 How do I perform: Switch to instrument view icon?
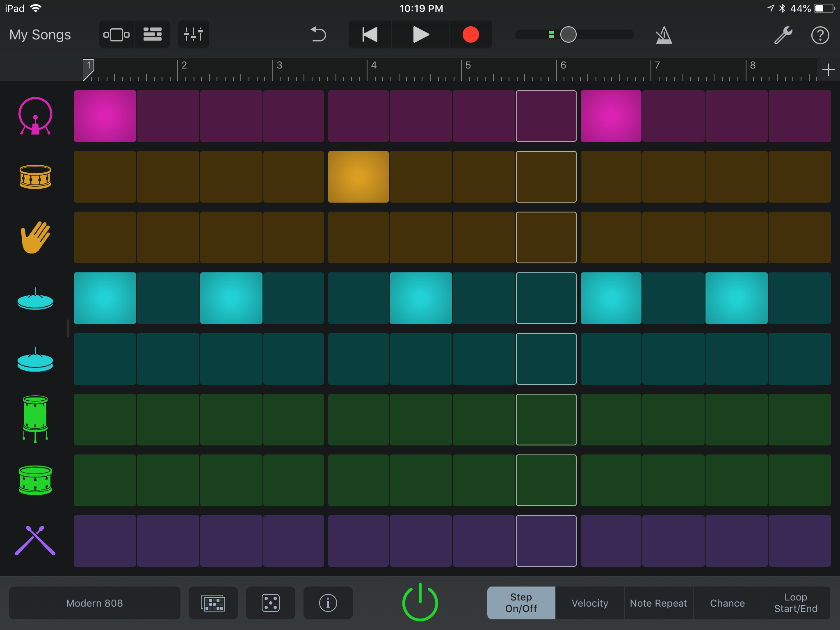pos(116,35)
